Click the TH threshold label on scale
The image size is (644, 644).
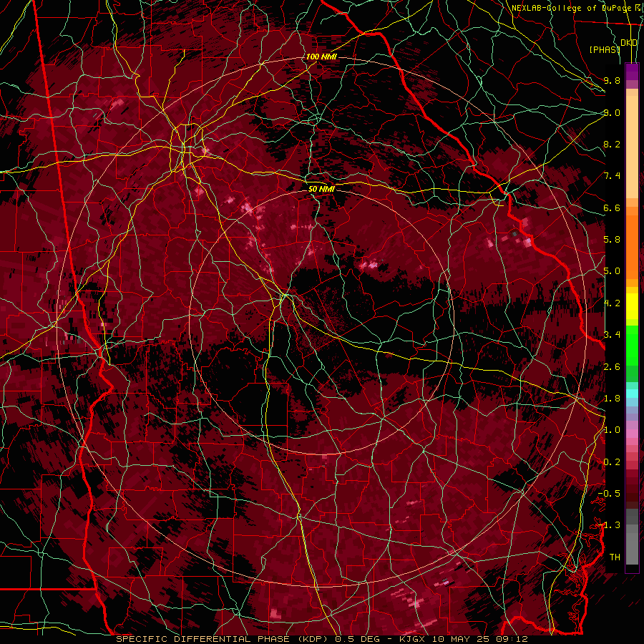tap(615, 557)
